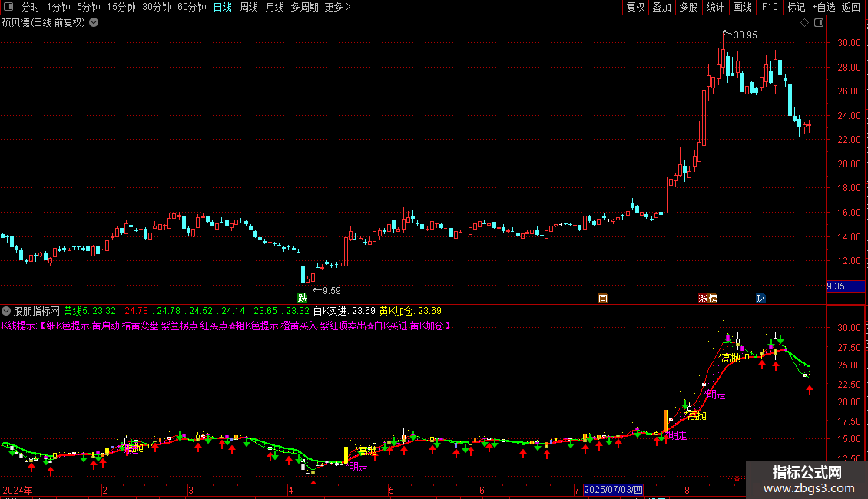Click the 30.95 high price label
Image resolution: width=868 pixels, height=499 pixels.
click(745, 35)
